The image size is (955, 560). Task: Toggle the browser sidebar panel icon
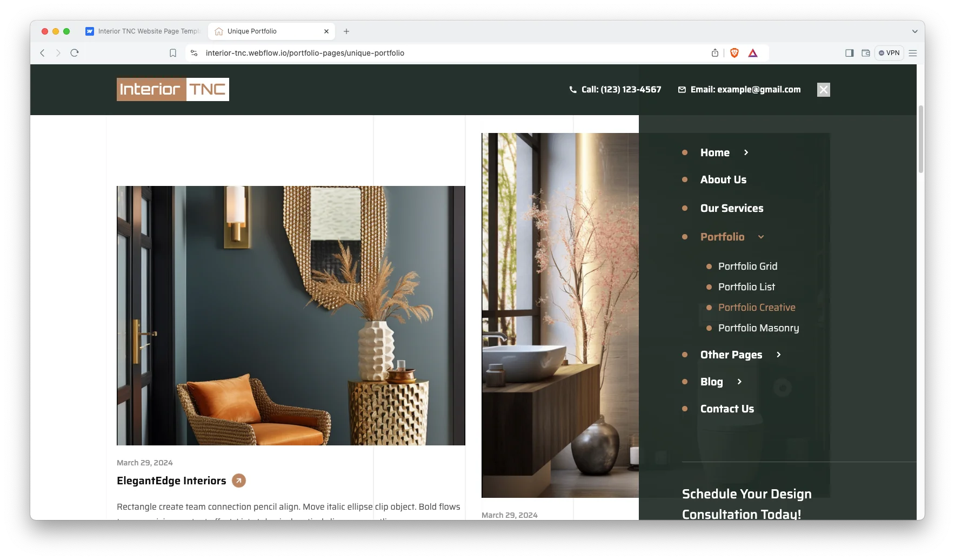[x=849, y=53]
